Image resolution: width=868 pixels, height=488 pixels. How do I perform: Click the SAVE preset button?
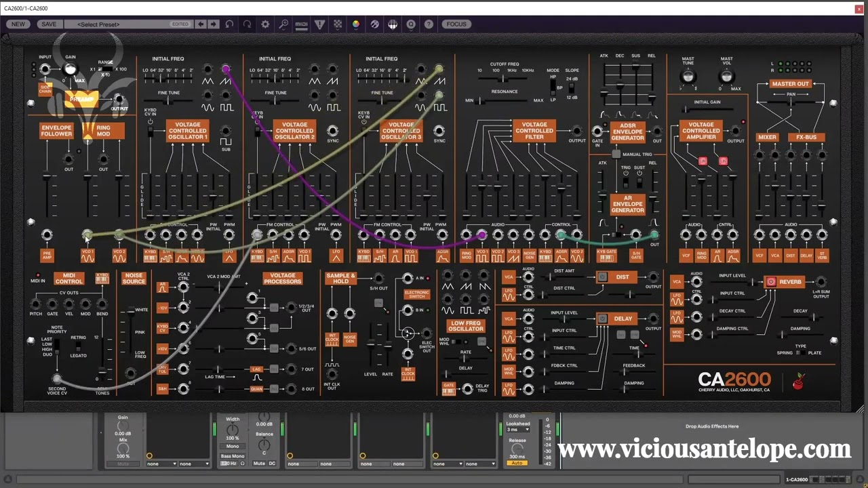coord(49,24)
